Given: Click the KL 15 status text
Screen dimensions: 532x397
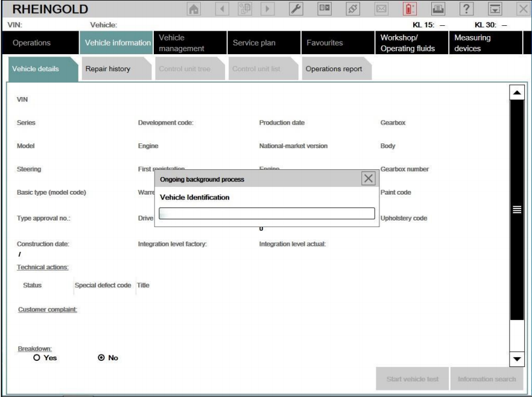Looking at the screenshot, I should [428, 25].
